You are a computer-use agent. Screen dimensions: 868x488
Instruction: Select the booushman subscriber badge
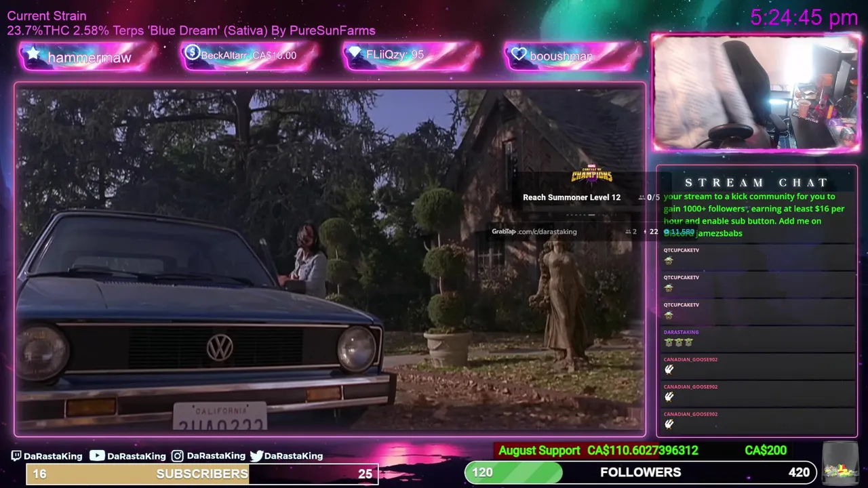tap(574, 56)
